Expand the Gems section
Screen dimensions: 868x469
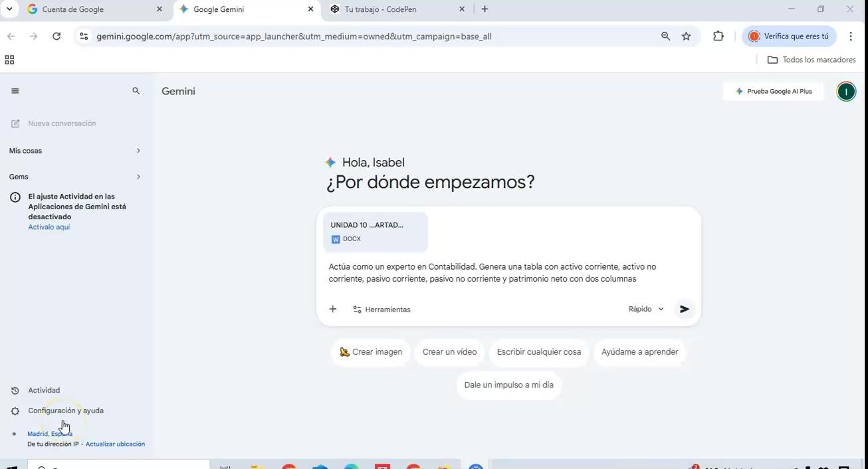(75, 177)
